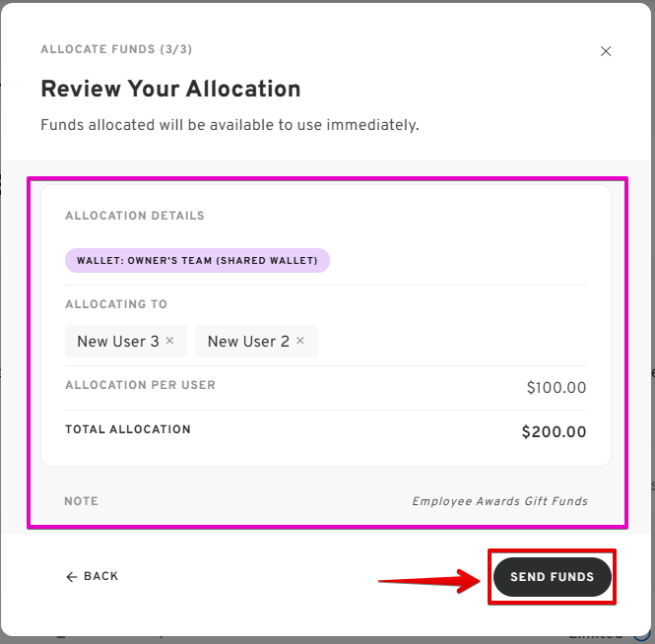Image resolution: width=655 pixels, height=644 pixels.
Task: Send the funds with SEND FUNDS button
Action: [x=552, y=577]
